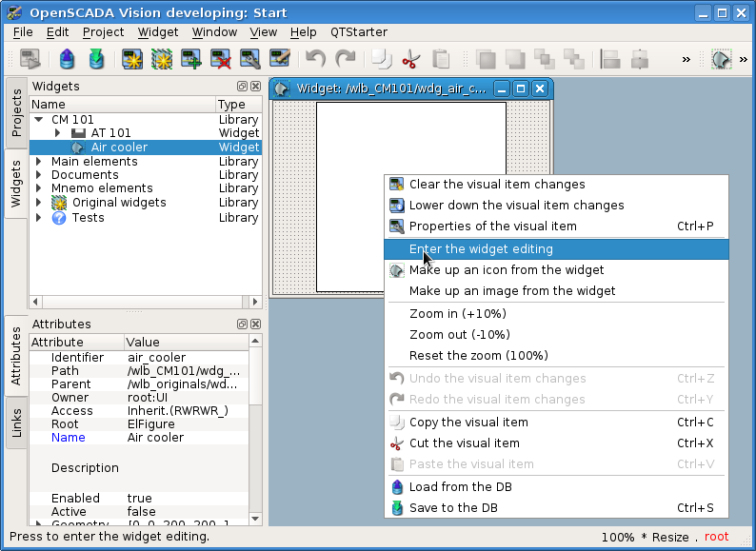Switch to the Projects side tab
756x551 pixels.
click(16, 113)
